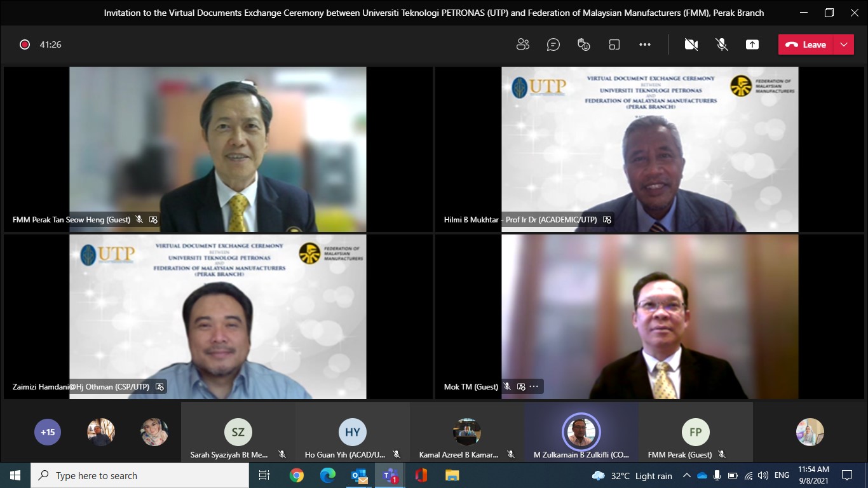868x488 pixels.
Task: Show the +15 additional participants
Action: click(x=48, y=432)
